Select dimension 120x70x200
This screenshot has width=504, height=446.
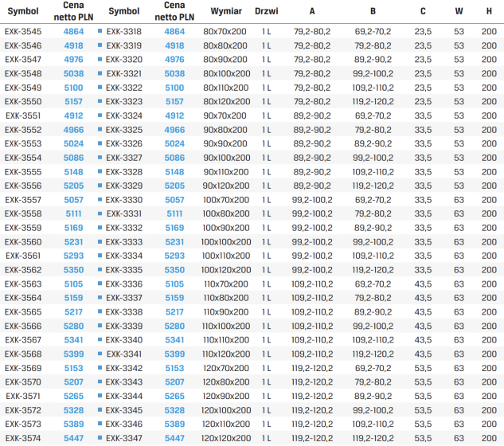[x=226, y=369]
